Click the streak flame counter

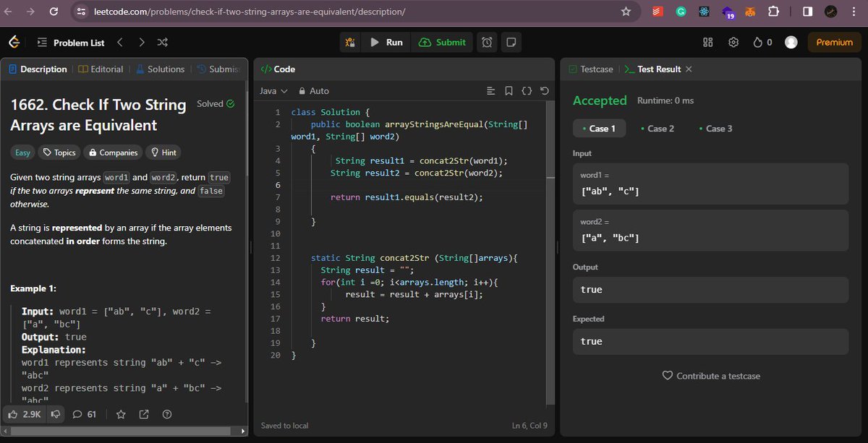pyautogui.click(x=762, y=43)
